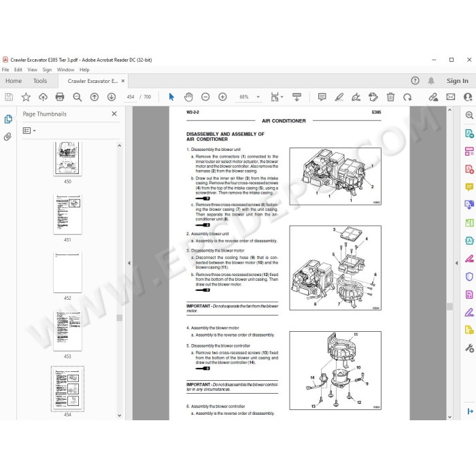This screenshot has height=476, width=476.
Task: Select the Crawler Excavator document tab
Action: 92,81
